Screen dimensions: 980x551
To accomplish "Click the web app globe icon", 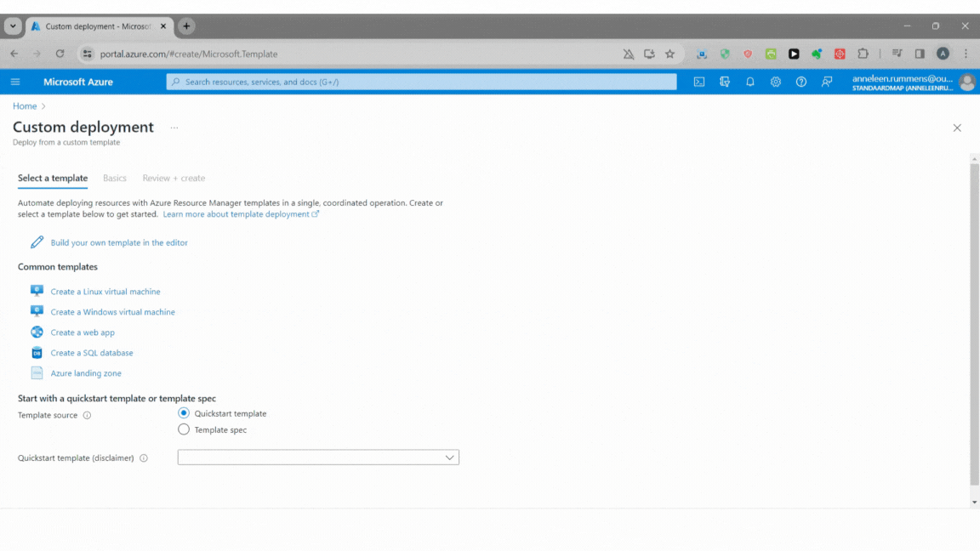I will click(x=37, y=332).
